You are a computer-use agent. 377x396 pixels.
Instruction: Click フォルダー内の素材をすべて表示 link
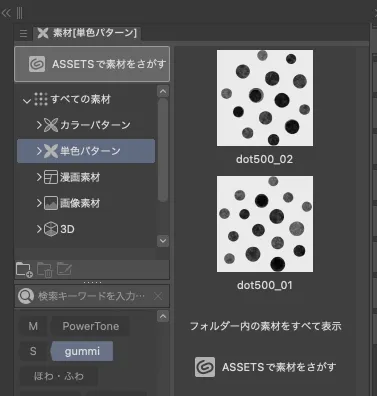(x=266, y=326)
